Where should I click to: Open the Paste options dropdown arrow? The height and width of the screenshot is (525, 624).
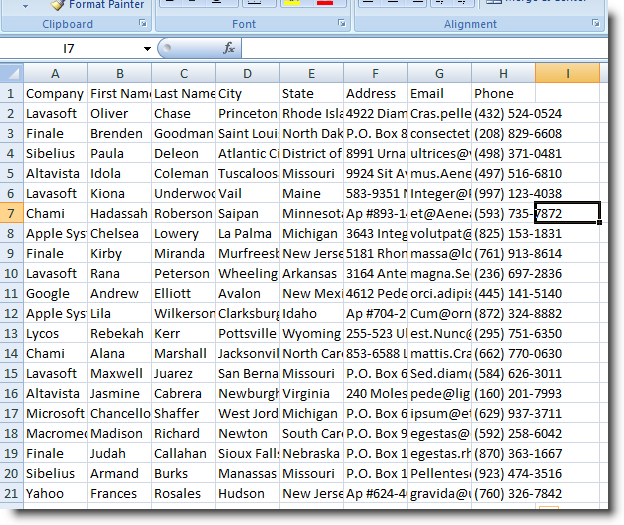click(x=25, y=6)
